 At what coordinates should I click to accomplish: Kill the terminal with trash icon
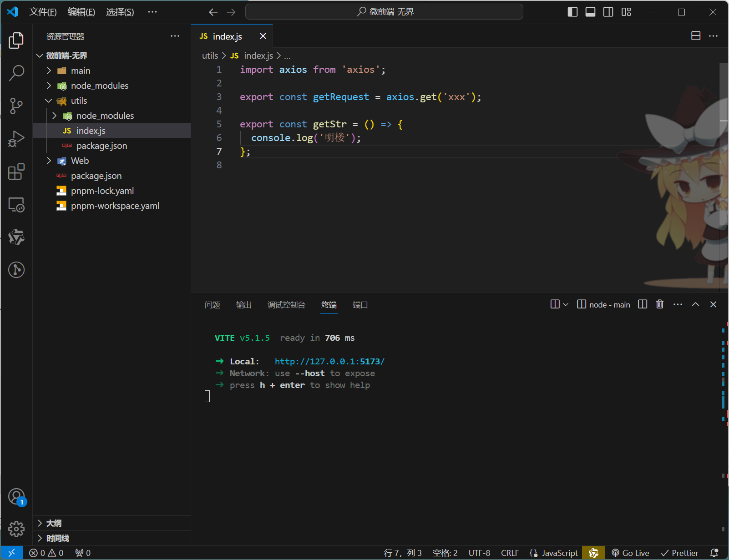[x=660, y=304]
